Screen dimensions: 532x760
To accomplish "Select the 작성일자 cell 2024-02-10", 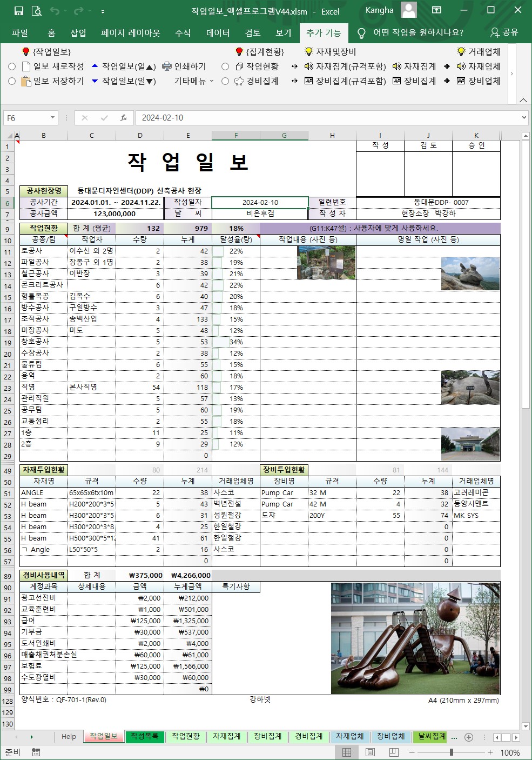I will click(x=260, y=202).
